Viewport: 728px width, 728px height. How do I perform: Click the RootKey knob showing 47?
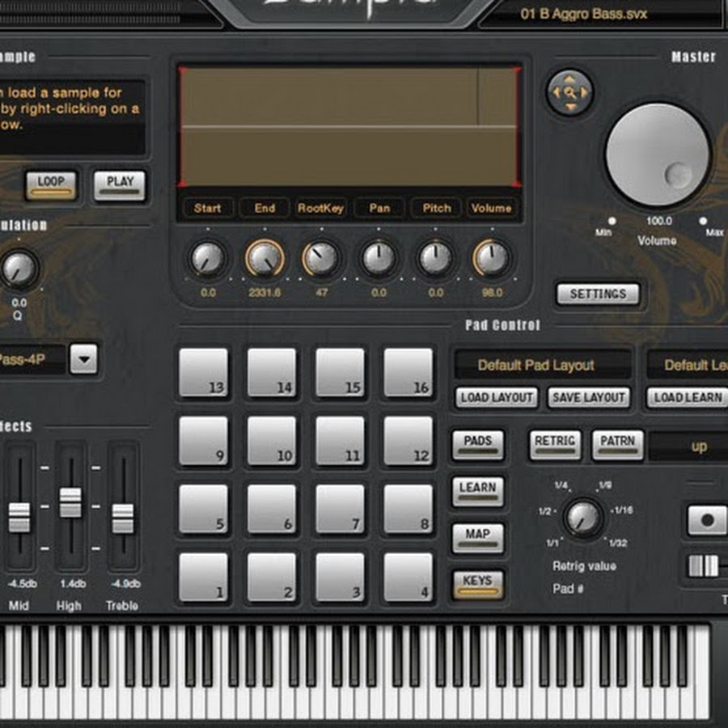[x=321, y=258]
